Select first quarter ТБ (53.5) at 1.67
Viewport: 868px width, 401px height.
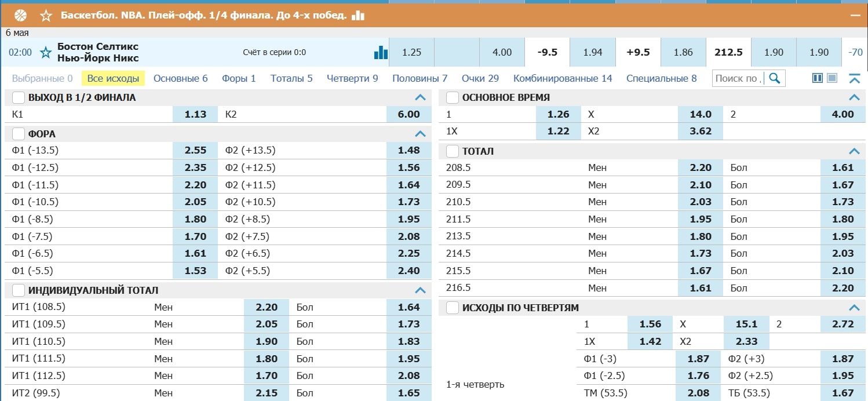[x=843, y=393]
